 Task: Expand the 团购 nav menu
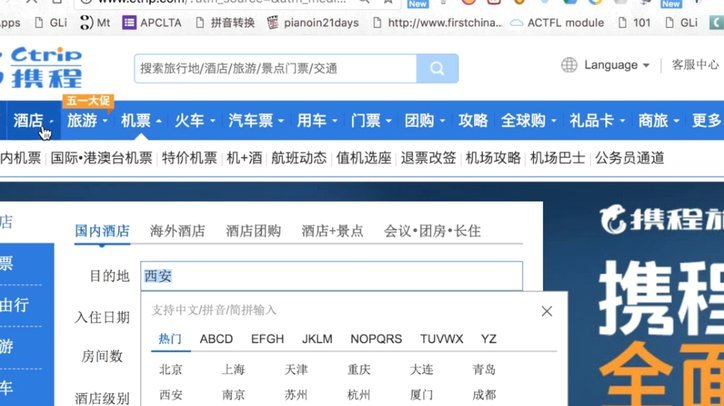pyautogui.click(x=424, y=121)
